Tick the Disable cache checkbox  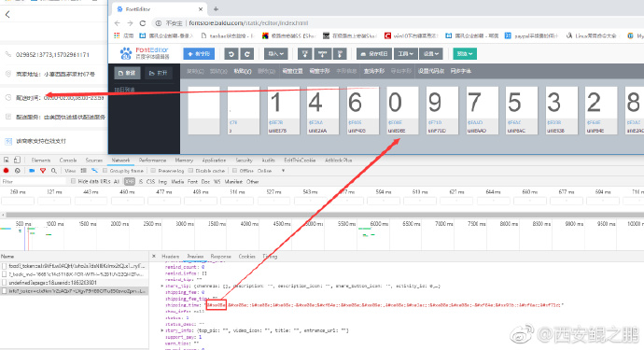(190, 171)
